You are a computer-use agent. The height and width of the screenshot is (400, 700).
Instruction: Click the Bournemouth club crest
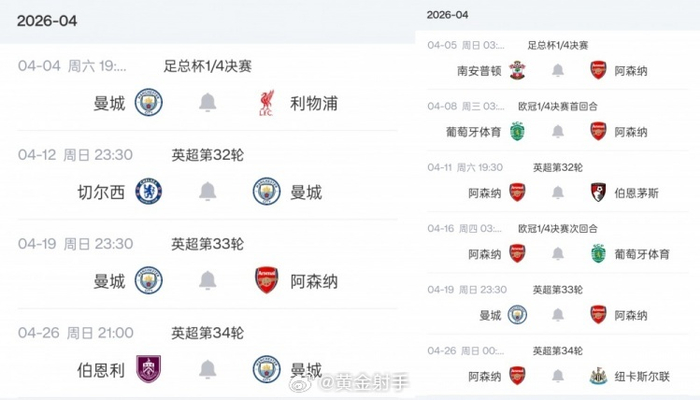598,192
